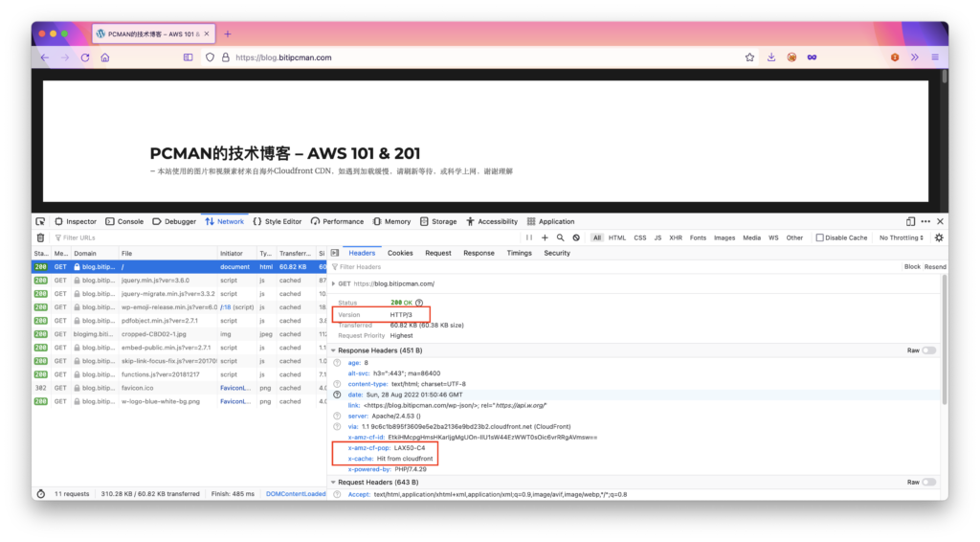The width and height of the screenshot is (980, 542).
Task: Click the Block button
Action: click(x=912, y=267)
